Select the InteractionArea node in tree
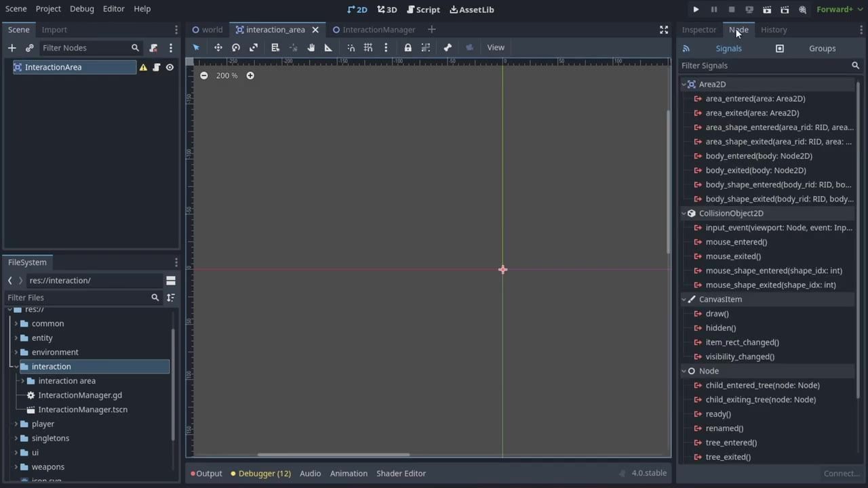The image size is (868, 488). pyautogui.click(x=75, y=67)
